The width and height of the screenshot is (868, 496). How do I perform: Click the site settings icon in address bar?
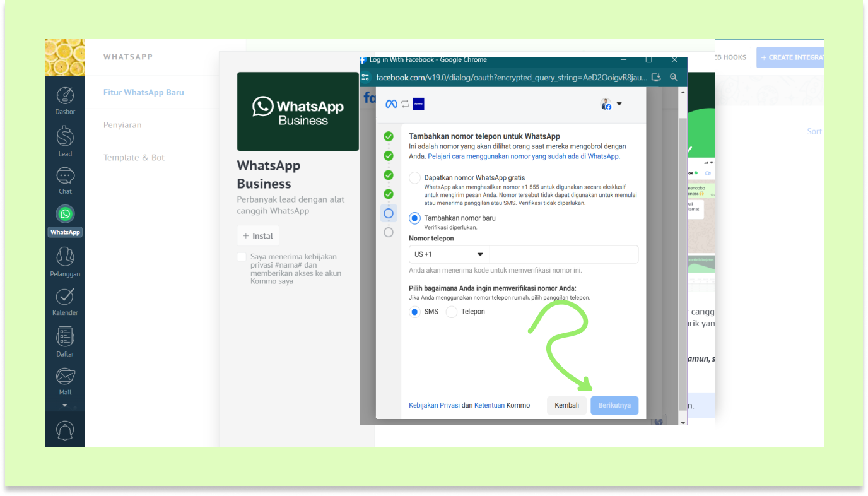(365, 77)
